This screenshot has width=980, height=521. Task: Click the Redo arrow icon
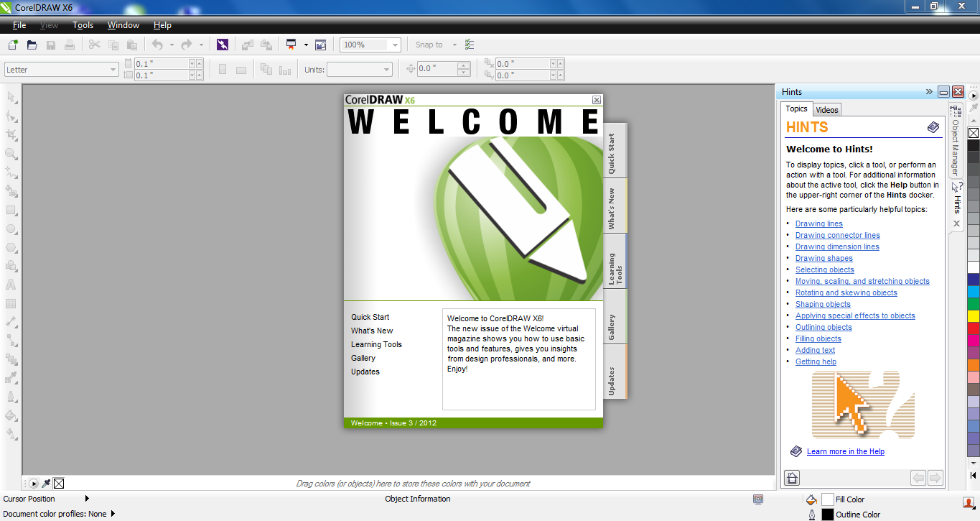(187, 45)
